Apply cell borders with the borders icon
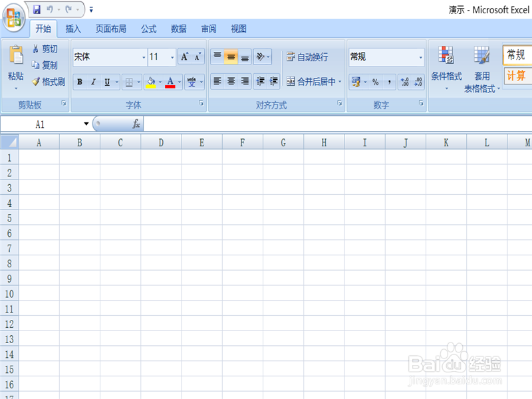 click(129, 82)
